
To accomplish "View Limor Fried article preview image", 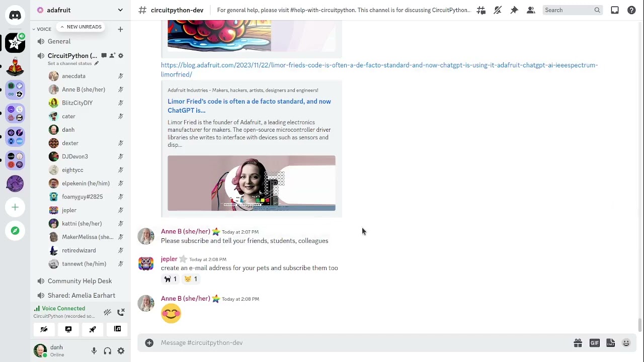I will 252,183.
